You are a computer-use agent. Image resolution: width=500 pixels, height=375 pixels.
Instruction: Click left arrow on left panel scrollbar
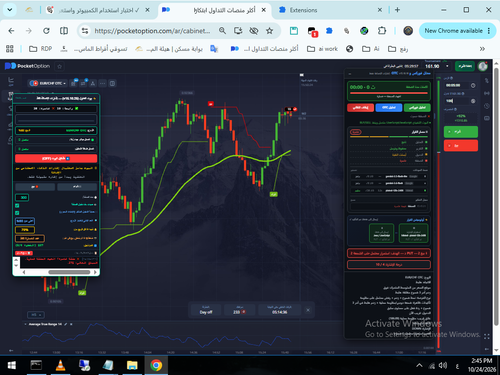click(24, 272)
